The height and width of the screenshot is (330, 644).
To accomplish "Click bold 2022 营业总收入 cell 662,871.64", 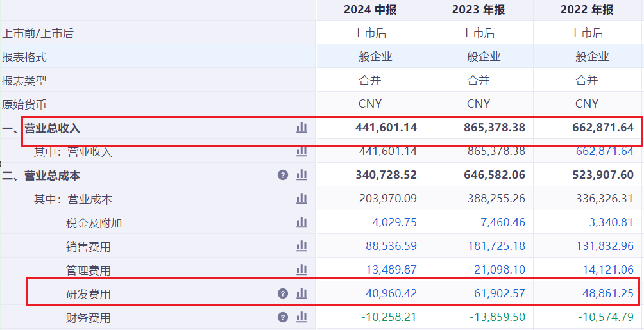I will pyautogui.click(x=603, y=128).
